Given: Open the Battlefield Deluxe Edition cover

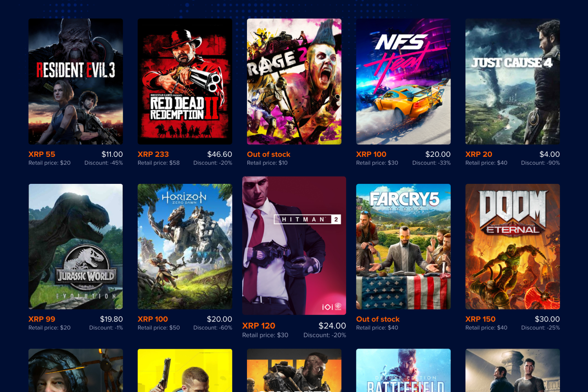Looking at the screenshot, I should point(403,370).
